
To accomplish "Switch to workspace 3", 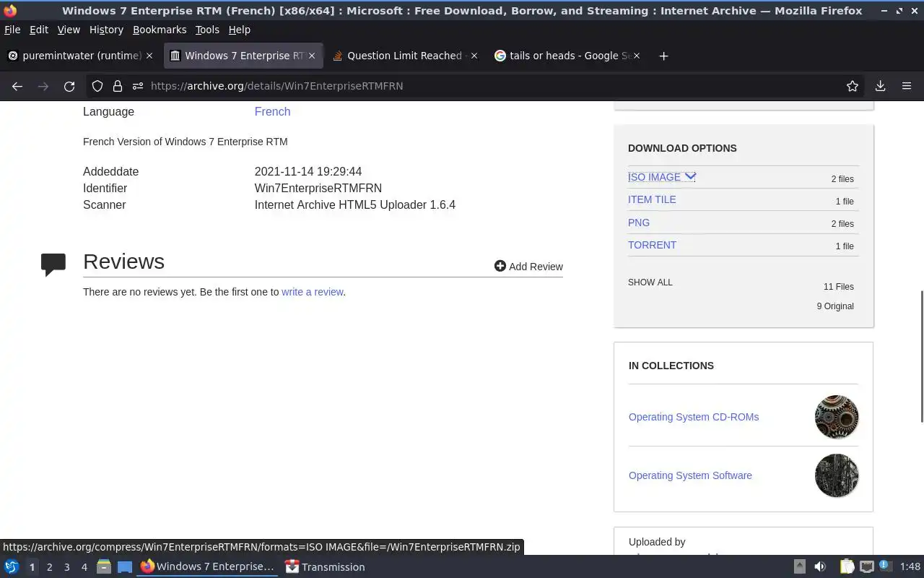I will pyautogui.click(x=66, y=567).
